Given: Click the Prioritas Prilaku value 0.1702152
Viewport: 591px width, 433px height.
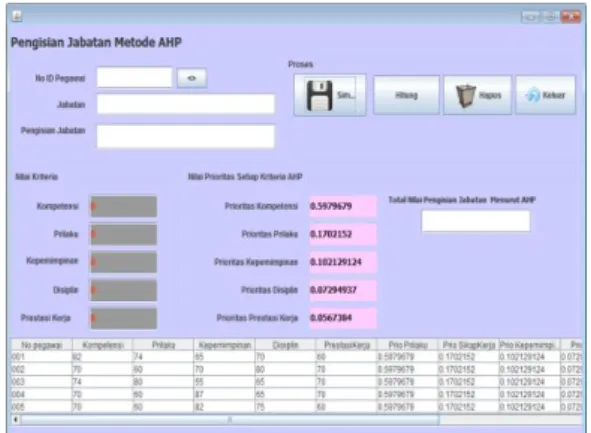Looking at the screenshot, I should click(x=343, y=234).
